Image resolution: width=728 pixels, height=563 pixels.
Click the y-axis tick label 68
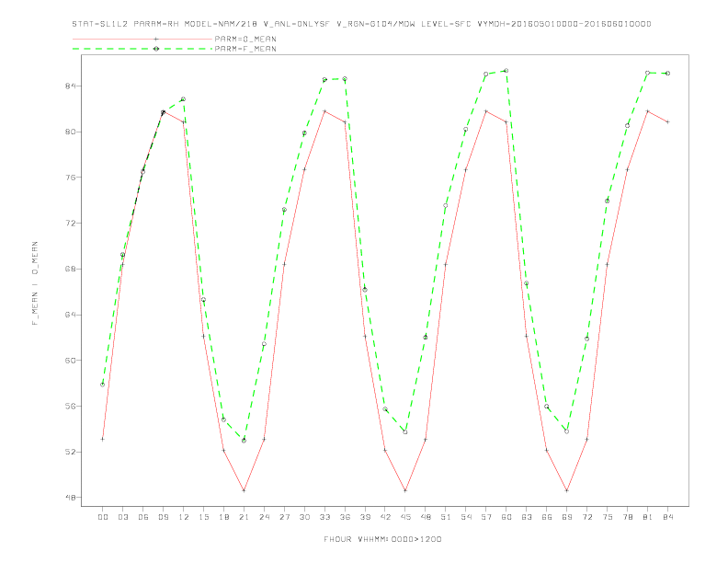click(70, 269)
